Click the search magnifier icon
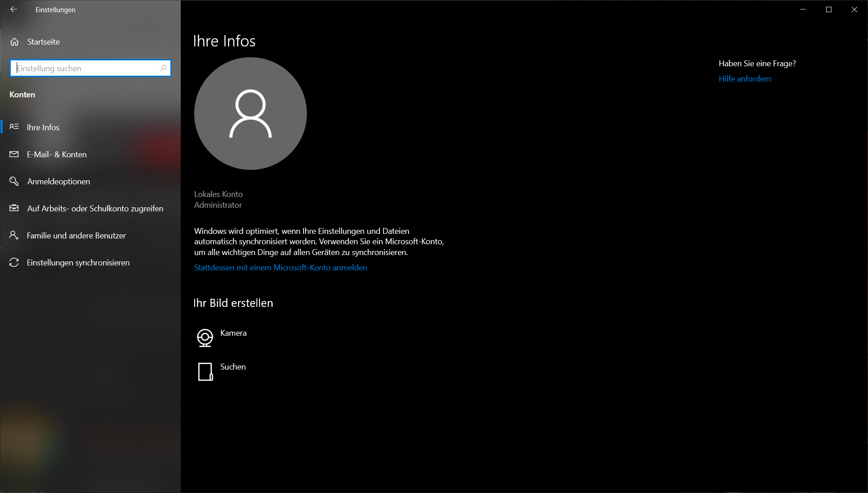The height and width of the screenshot is (493, 868). [x=163, y=68]
